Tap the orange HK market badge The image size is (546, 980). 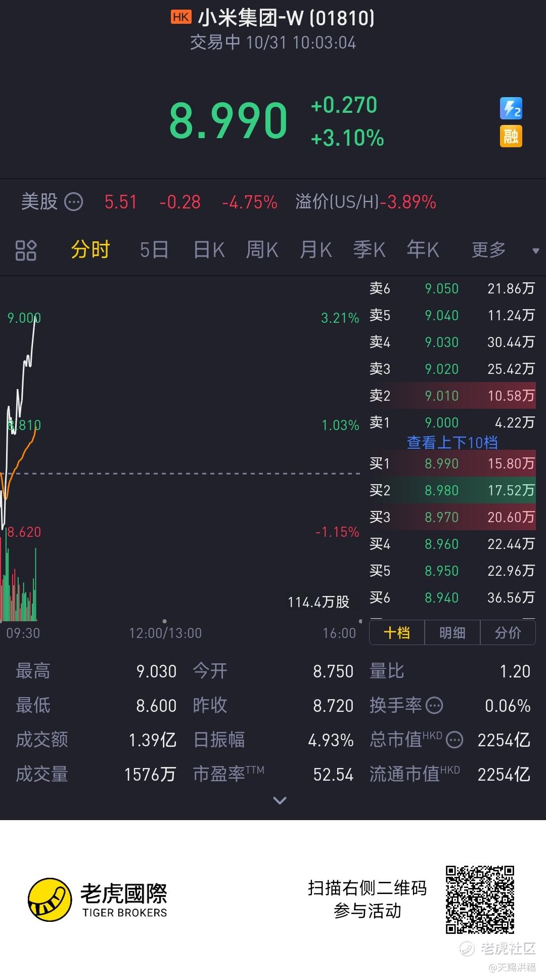180,18
